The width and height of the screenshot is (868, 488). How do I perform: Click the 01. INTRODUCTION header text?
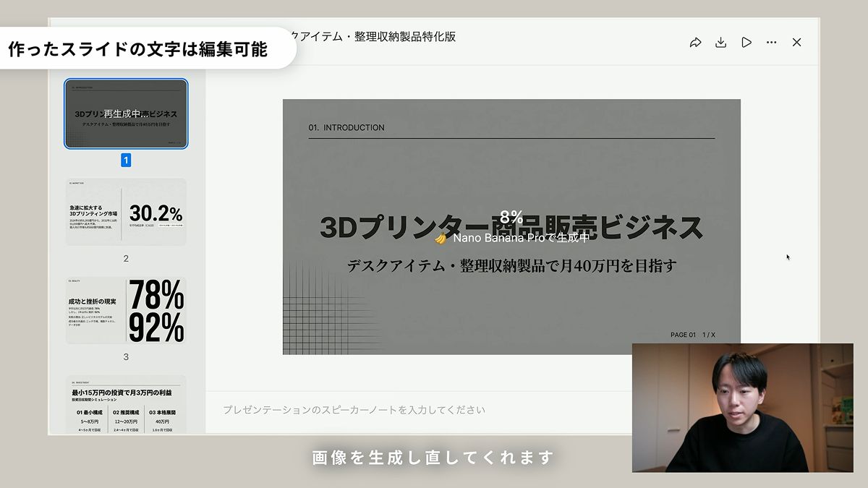point(346,128)
